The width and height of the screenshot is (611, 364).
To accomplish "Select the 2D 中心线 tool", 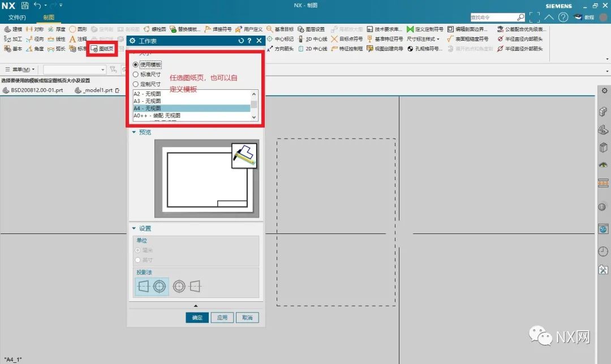I will [x=312, y=49].
